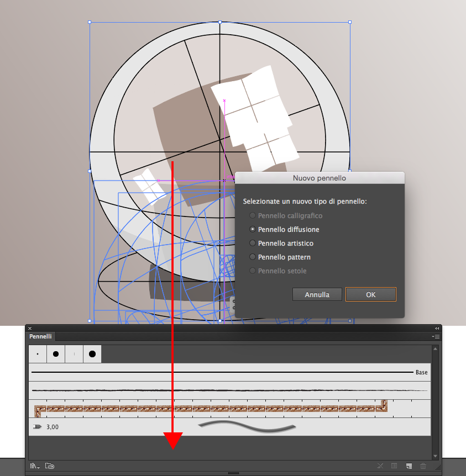Select Pennello artistico radio button
This screenshot has width=466, height=476.
[252, 243]
